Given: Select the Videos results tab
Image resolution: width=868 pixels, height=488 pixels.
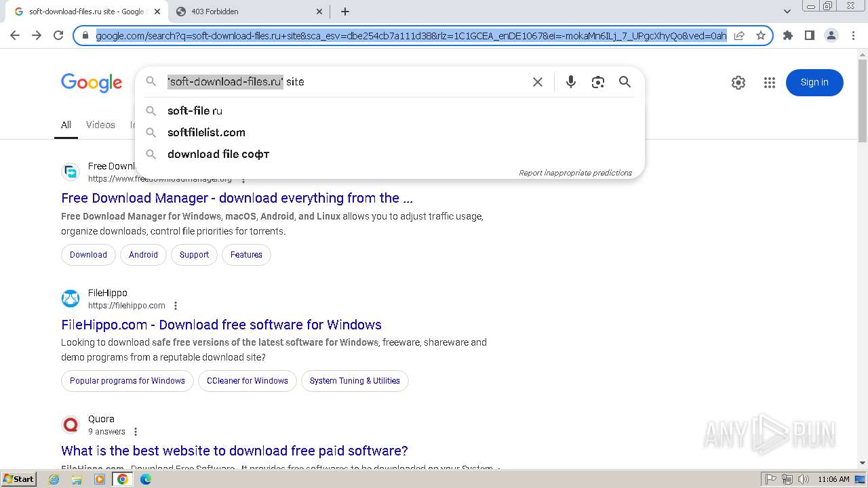Looking at the screenshot, I should pyautogui.click(x=100, y=125).
